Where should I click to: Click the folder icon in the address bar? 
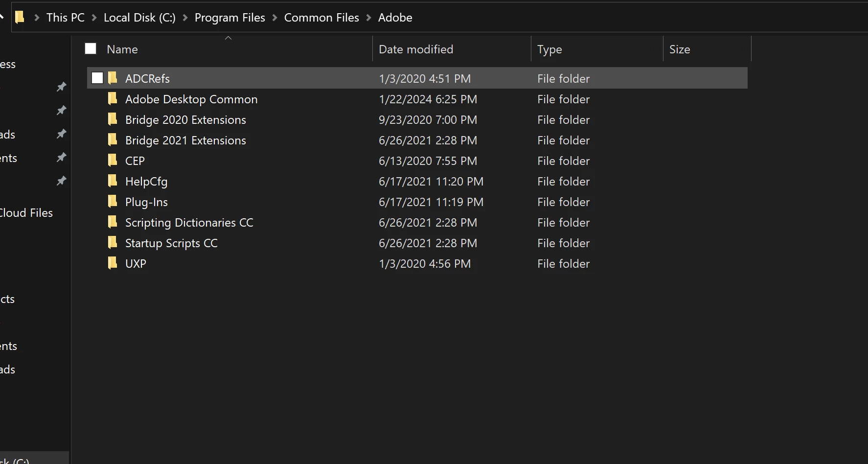(x=20, y=18)
